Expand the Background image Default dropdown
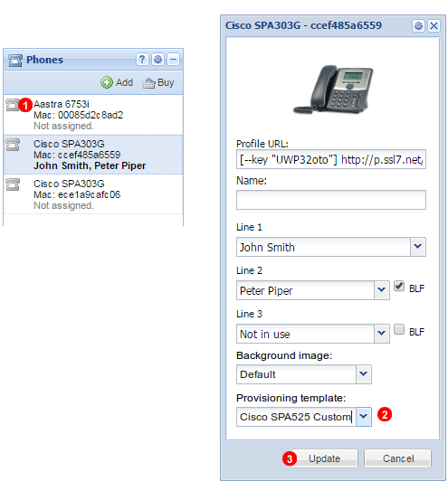 point(364,373)
